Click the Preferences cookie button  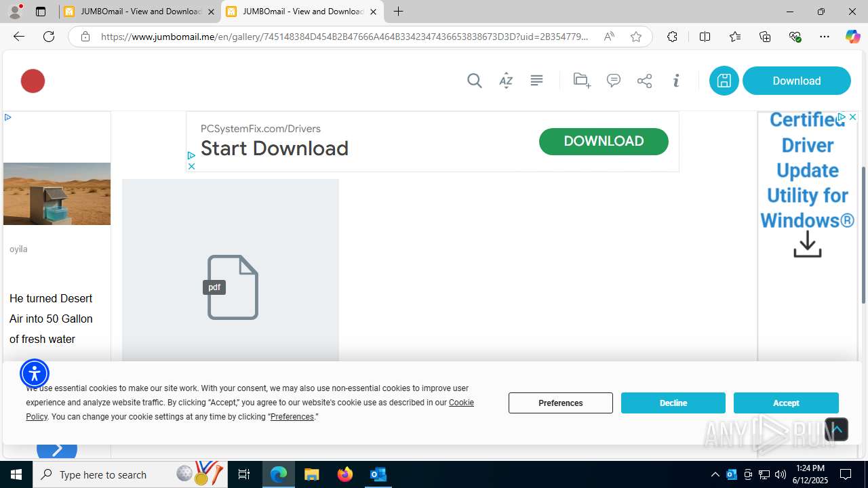point(561,403)
